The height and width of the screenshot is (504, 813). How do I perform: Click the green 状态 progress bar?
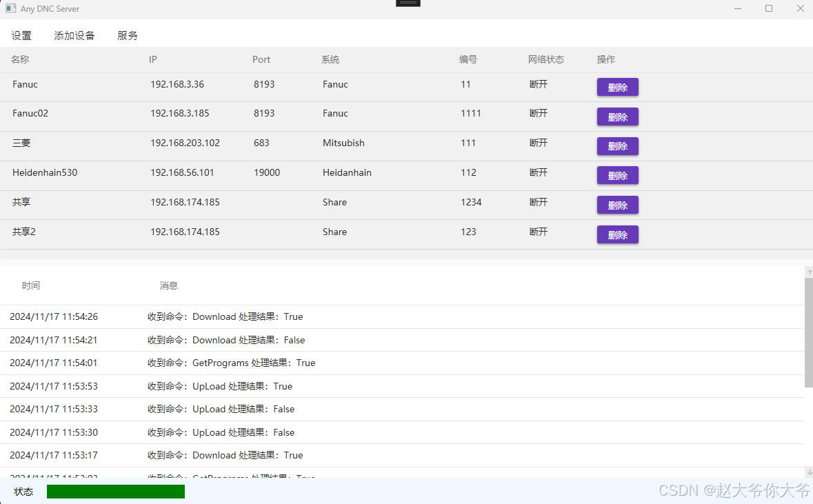pyautogui.click(x=116, y=492)
